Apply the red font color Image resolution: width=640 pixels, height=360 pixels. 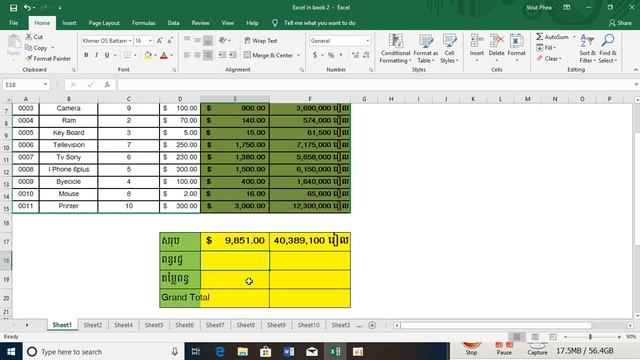tap(164, 55)
